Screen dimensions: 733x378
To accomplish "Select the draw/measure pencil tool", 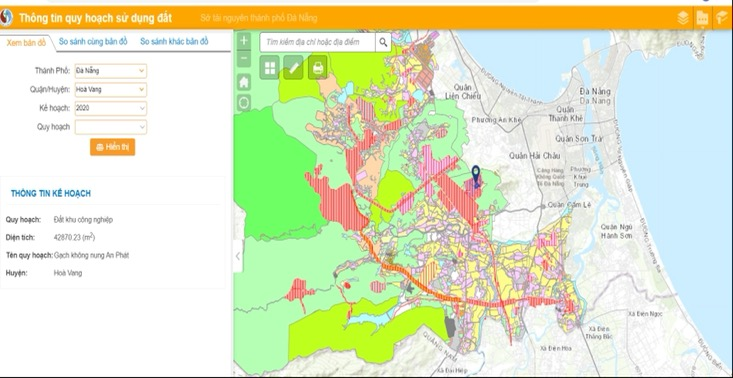I will click(293, 68).
